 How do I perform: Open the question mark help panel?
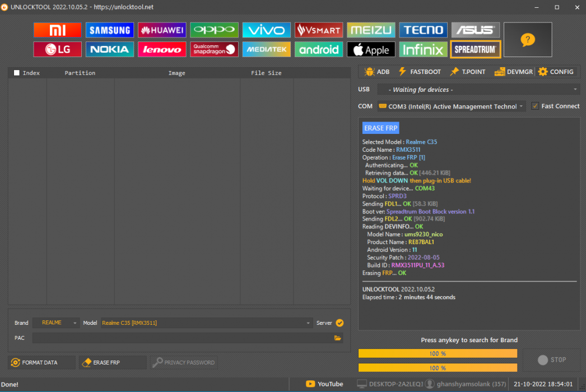[x=528, y=40]
